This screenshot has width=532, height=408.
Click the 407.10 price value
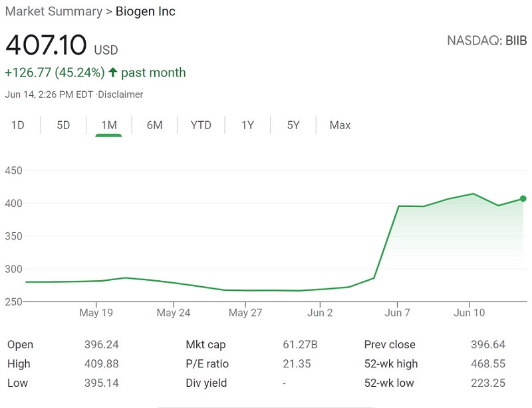[x=46, y=45]
